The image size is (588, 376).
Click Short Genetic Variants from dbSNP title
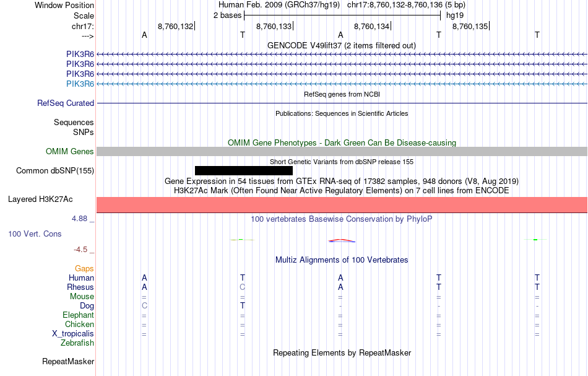click(342, 162)
